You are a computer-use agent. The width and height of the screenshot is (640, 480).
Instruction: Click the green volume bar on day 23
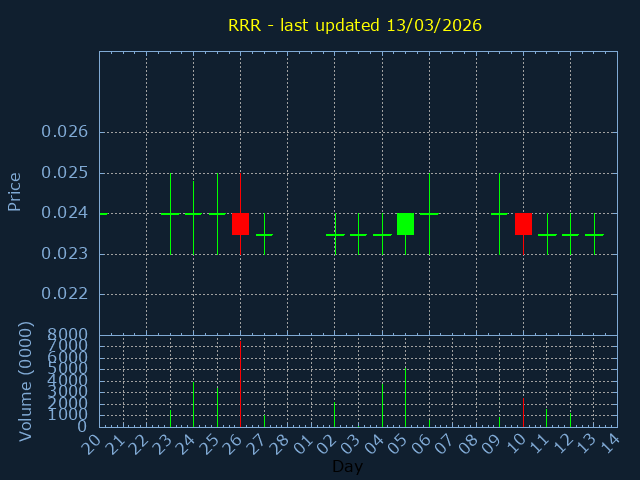coord(170,418)
